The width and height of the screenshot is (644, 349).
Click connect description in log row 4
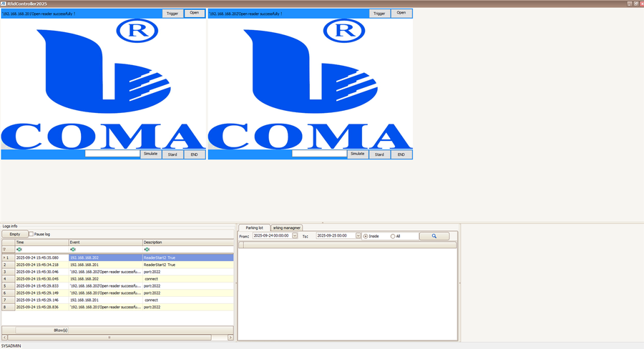151,279
